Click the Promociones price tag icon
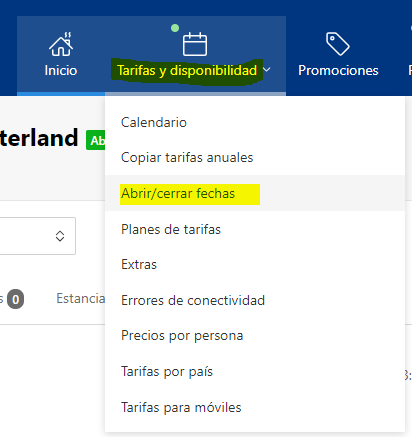 338,44
